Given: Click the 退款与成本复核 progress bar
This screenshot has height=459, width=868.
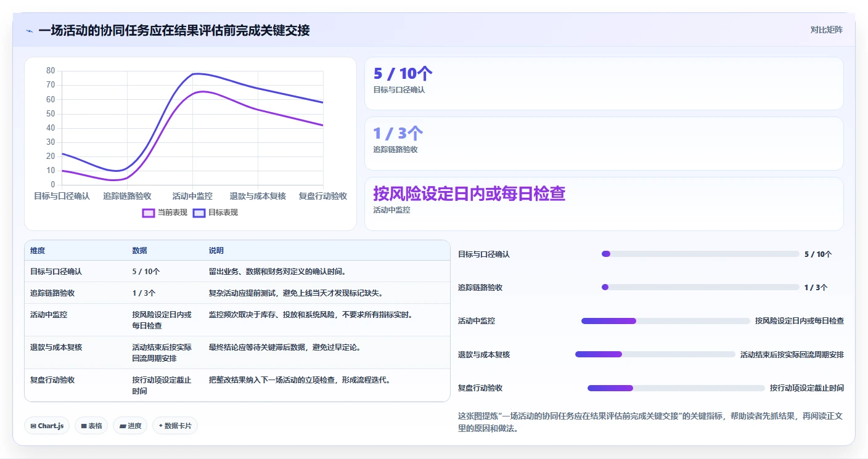Looking at the screenshot, I should pos(655,354).
